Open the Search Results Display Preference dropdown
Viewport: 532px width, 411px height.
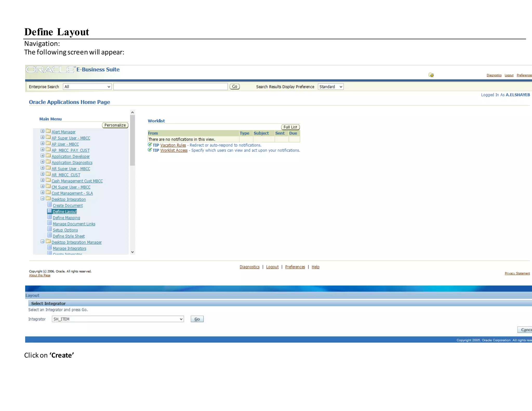coord(331,87)
